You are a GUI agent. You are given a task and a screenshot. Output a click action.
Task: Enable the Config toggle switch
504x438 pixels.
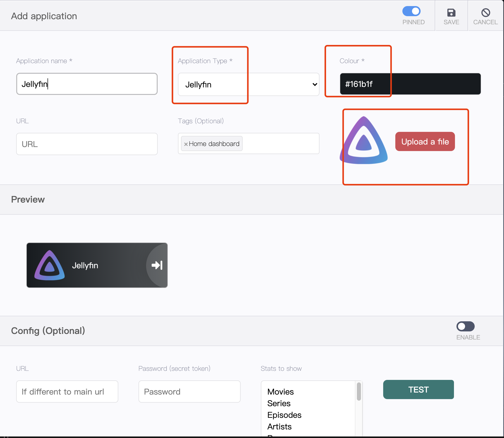point(465,326)
